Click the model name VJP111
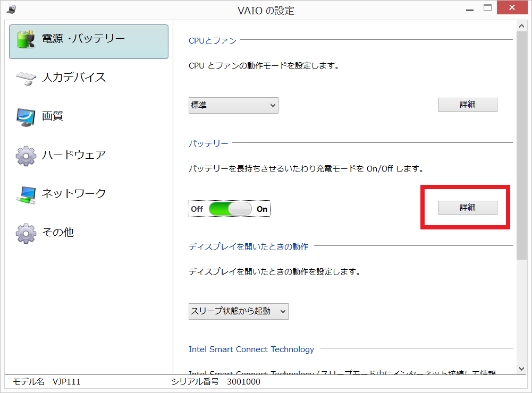Screen dimensions: 532x393 click(x=66, y=382)
